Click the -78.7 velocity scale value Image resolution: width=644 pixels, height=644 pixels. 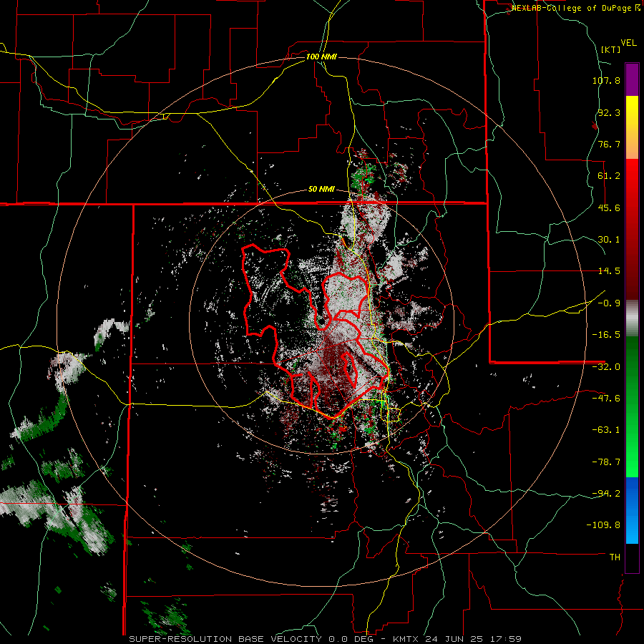[606, 462]
